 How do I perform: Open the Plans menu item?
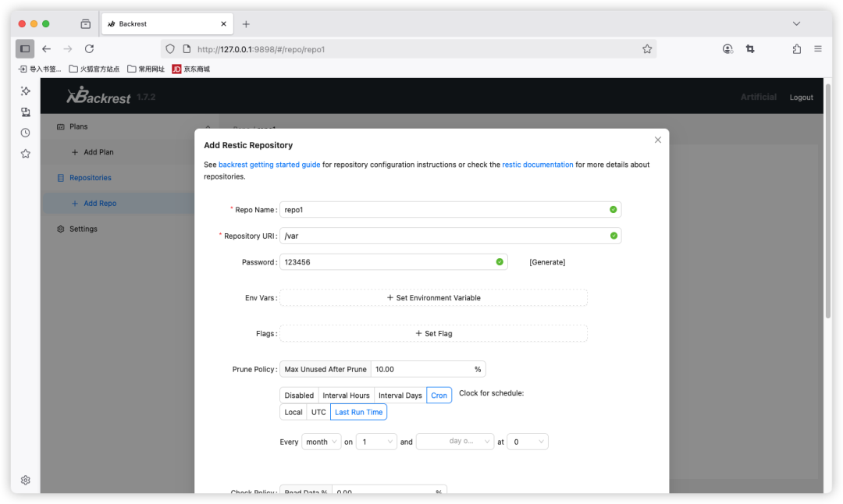pyautogui.click(x=78, y=126)
